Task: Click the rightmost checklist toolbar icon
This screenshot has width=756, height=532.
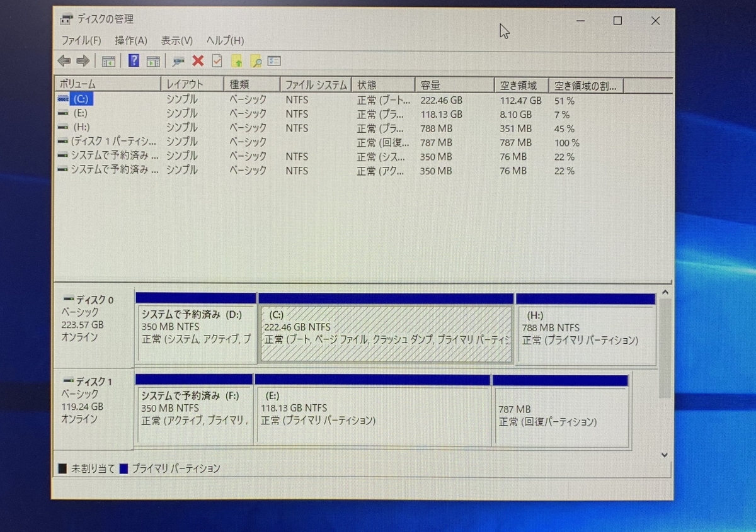Action: [273, 60]
